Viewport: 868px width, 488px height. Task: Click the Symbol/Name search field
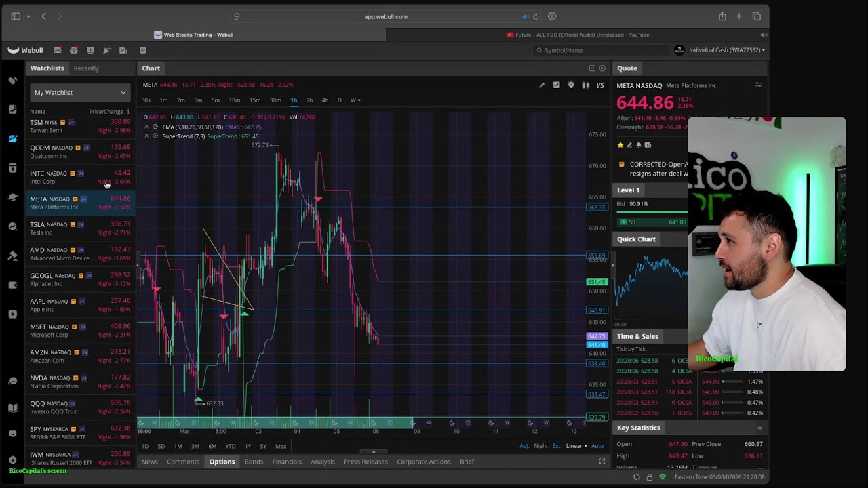pos(601,50)
